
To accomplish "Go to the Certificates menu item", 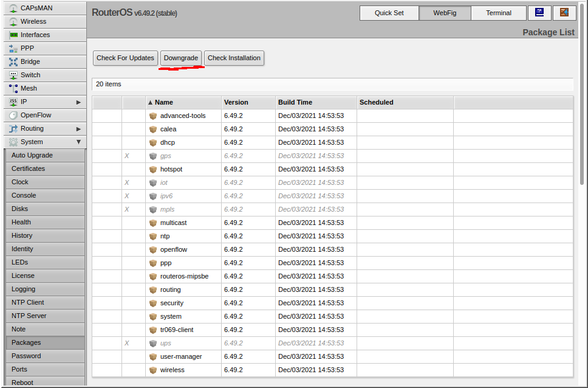I will 46,168.
